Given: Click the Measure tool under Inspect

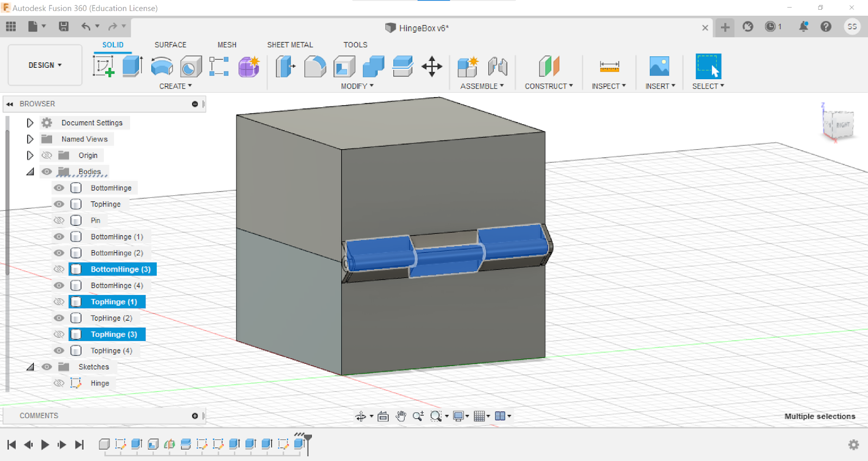Looking at the screenshot, I should pos(609,67).
